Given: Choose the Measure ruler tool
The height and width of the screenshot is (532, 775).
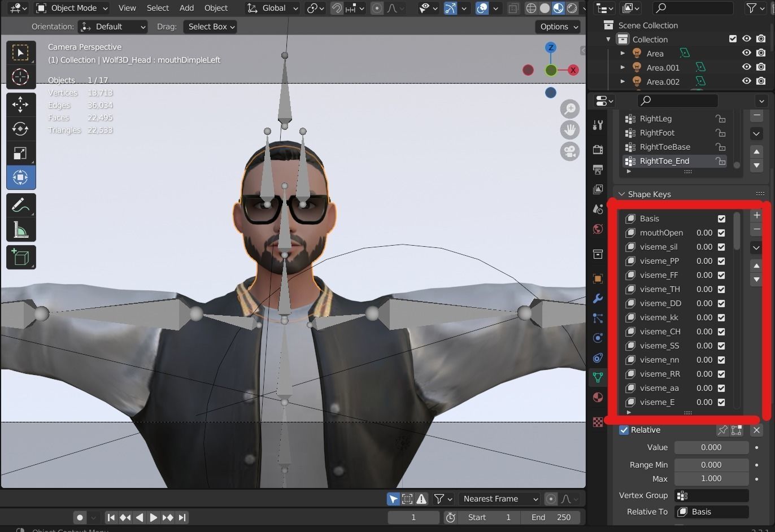Looking at the screenshot, I should (x=21, y=229).
